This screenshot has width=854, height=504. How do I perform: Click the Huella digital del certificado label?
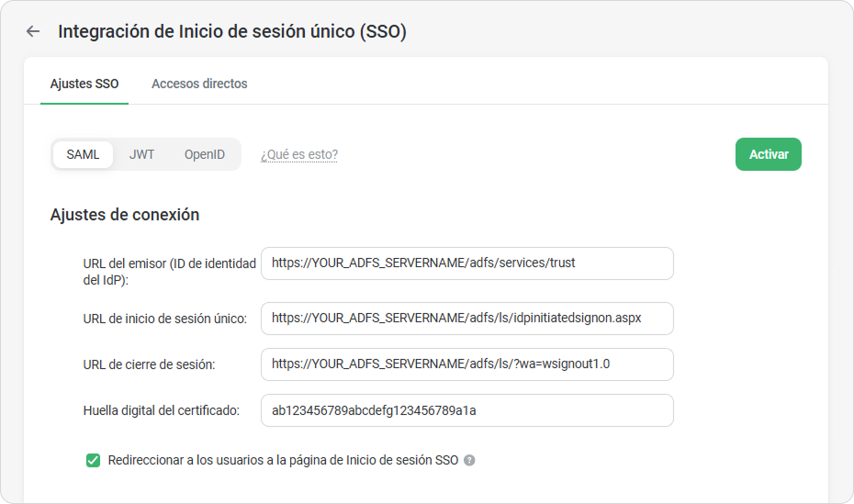162,410
